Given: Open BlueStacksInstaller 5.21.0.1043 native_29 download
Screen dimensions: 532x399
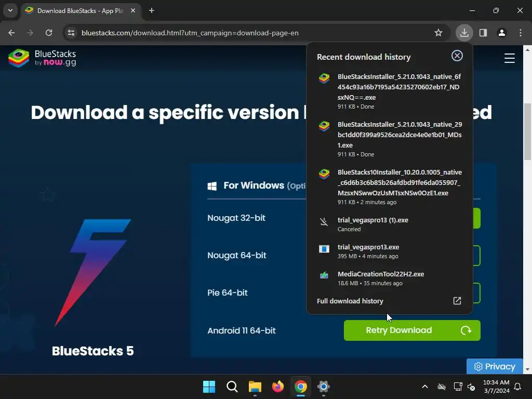Looking at the screenshot, I should tap(390, 139).
